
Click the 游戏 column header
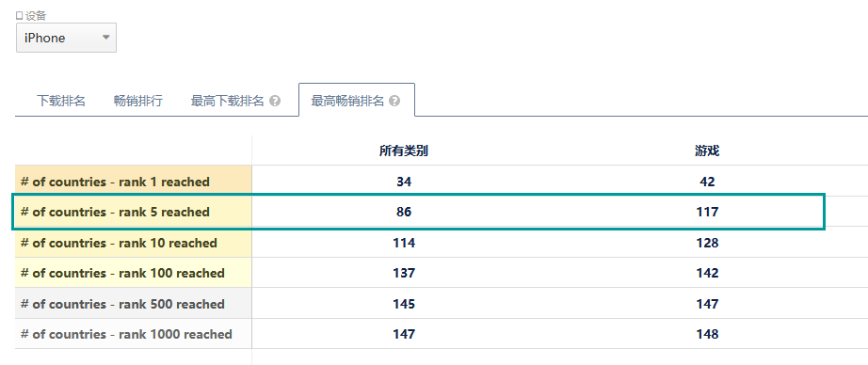(x=707, y=151)
